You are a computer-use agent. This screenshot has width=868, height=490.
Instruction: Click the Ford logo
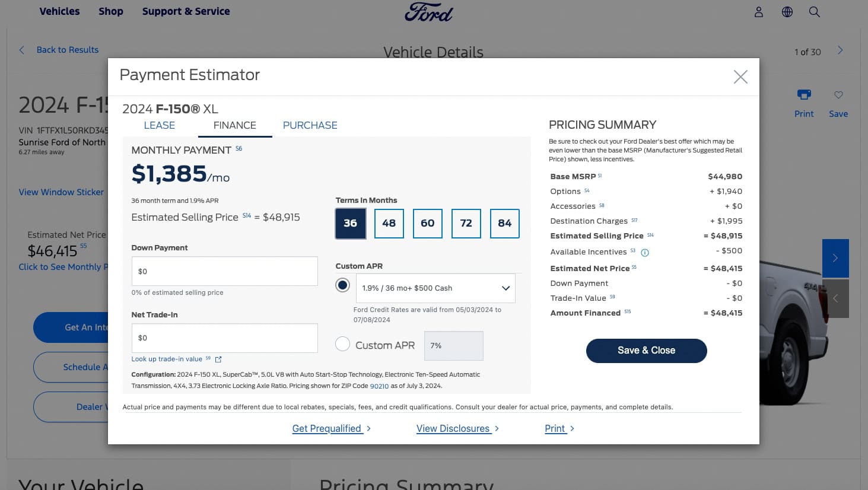pyautogui.click(x=428, y=12)
